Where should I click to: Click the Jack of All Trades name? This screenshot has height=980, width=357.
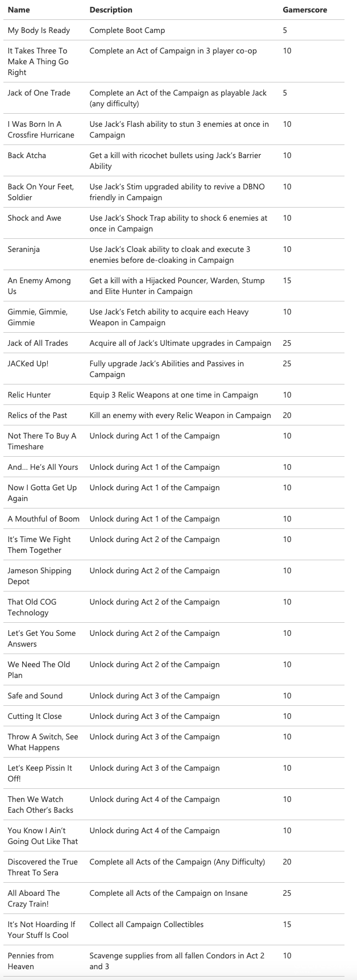pyautogui.click(x=38, y=343)
